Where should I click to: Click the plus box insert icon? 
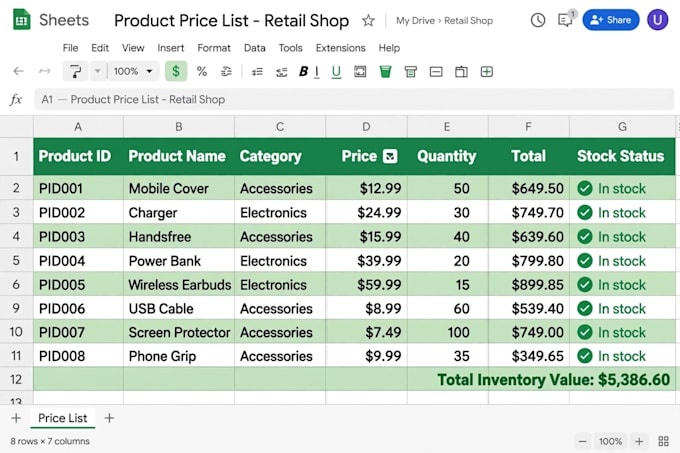[x=487, y=72]
